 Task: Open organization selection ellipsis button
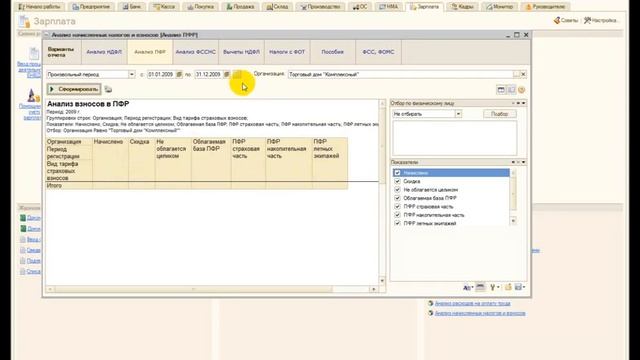point(516,75)
